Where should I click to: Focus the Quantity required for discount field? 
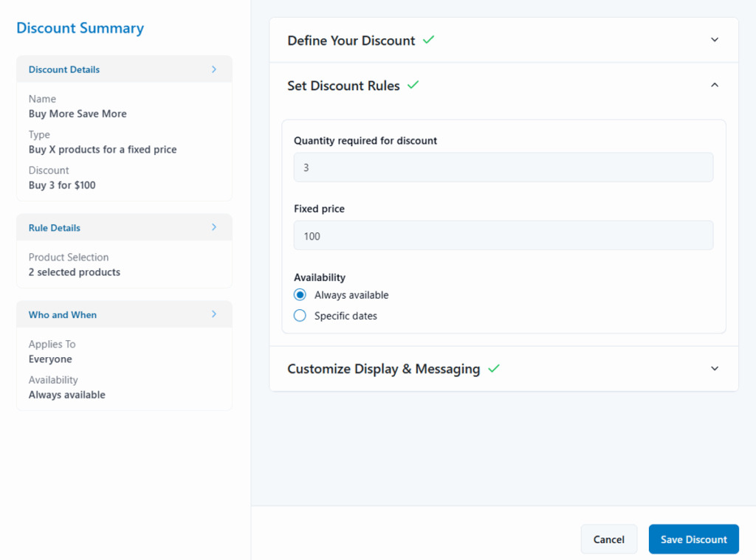[x=504, y=167]
